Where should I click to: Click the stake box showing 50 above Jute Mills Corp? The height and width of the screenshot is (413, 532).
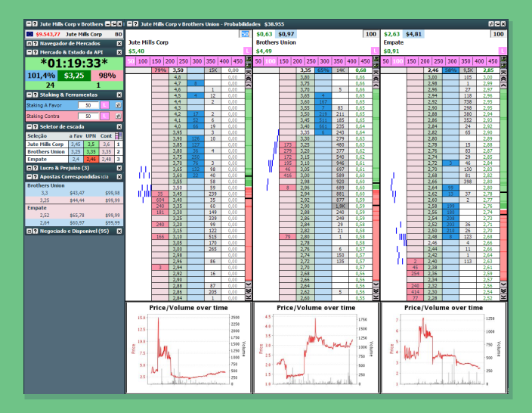pyautogui.click(x=245, y=34)
